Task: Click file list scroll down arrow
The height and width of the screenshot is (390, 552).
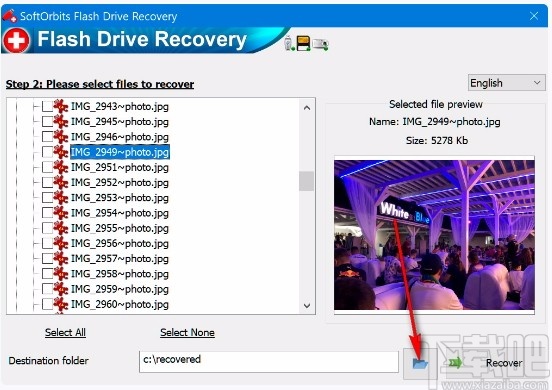Action: [307, 306]
